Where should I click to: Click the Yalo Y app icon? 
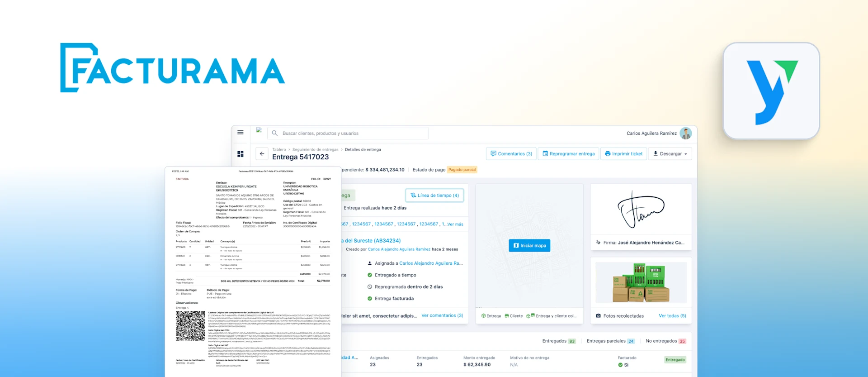coord(771,91)
